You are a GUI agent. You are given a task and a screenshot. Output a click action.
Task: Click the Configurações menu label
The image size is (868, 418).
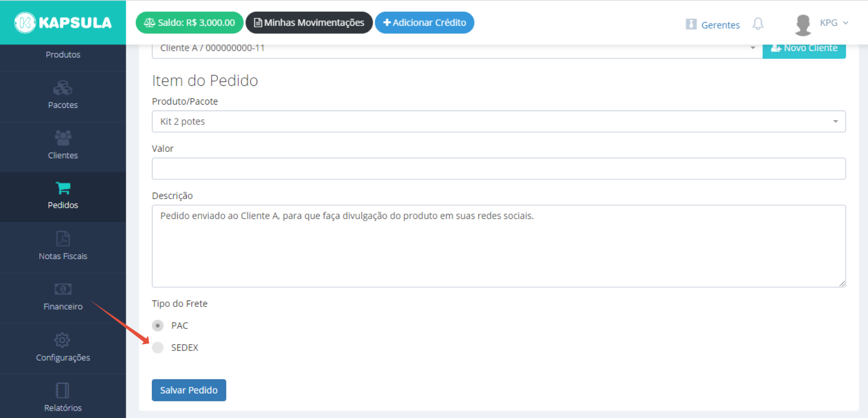63,357
